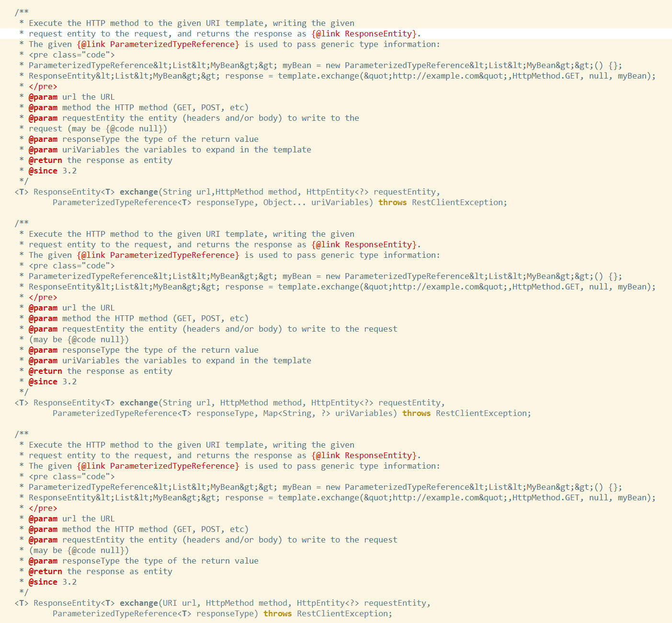This screenshot has height=623, width=672.
Task: Click the Map uriVariables parameter in the second signature
Action: 331,413
